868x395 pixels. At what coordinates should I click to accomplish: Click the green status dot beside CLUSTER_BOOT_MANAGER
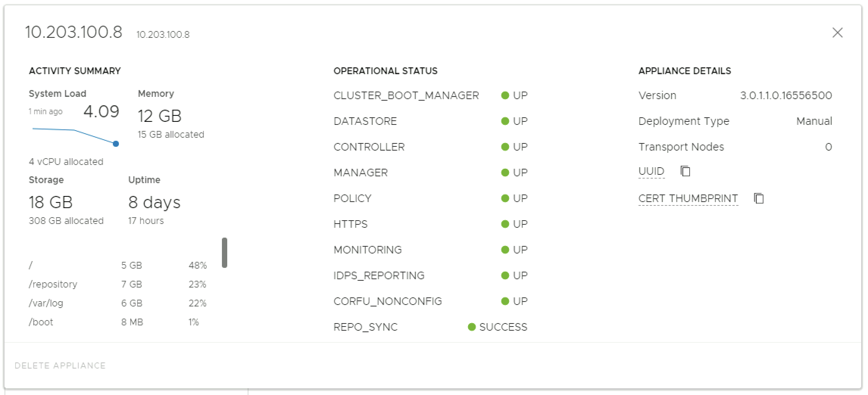point(505,95)
